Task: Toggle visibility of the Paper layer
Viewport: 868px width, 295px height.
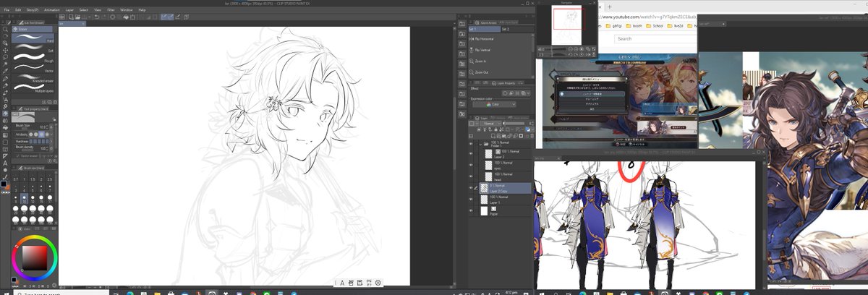Action: (x=471, y=210)
